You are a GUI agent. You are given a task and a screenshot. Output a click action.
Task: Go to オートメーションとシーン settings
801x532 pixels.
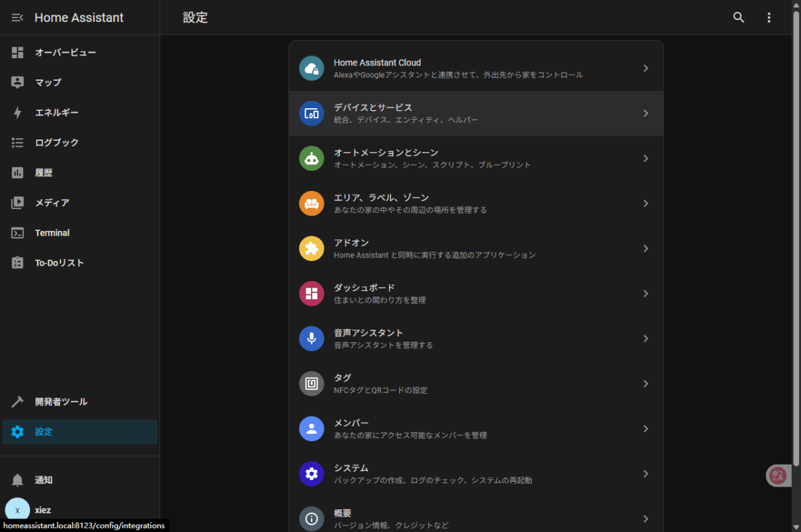pos(476,158)
